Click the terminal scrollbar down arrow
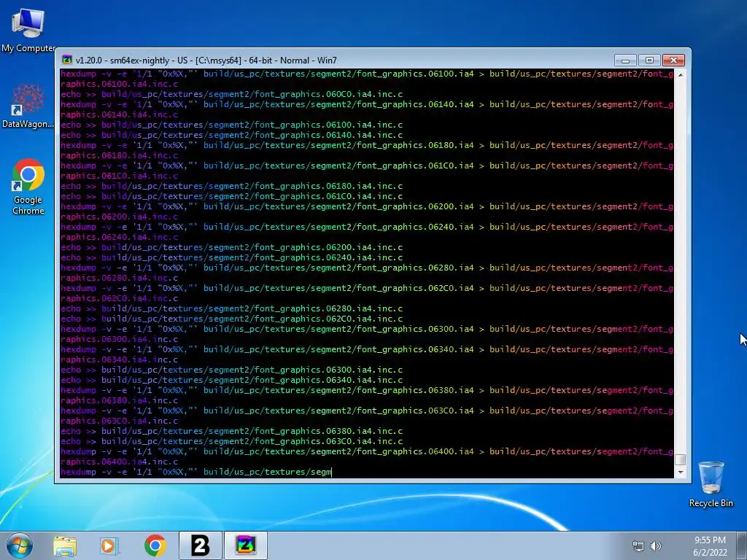 tap(681, 472)
